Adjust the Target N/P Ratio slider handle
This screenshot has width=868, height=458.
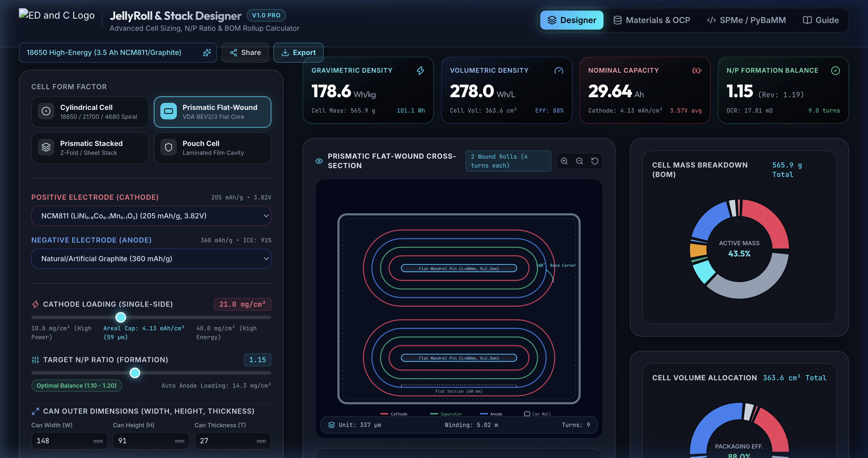coord(135,373)
